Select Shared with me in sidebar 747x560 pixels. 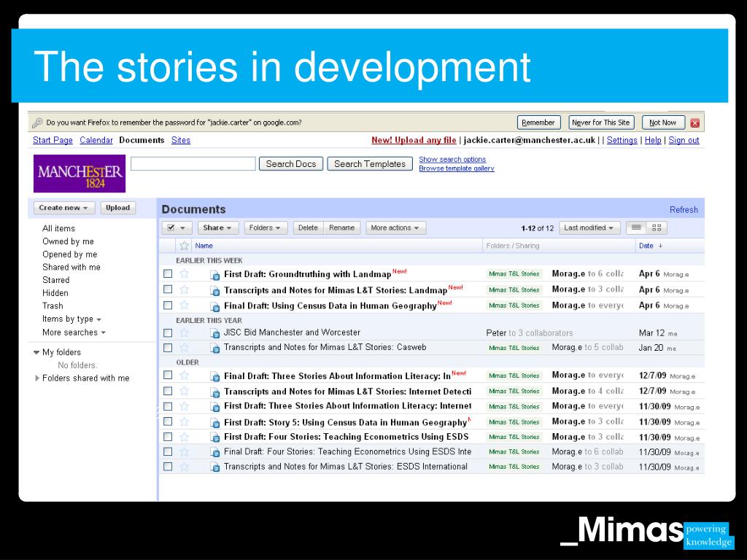click(71, 267)
